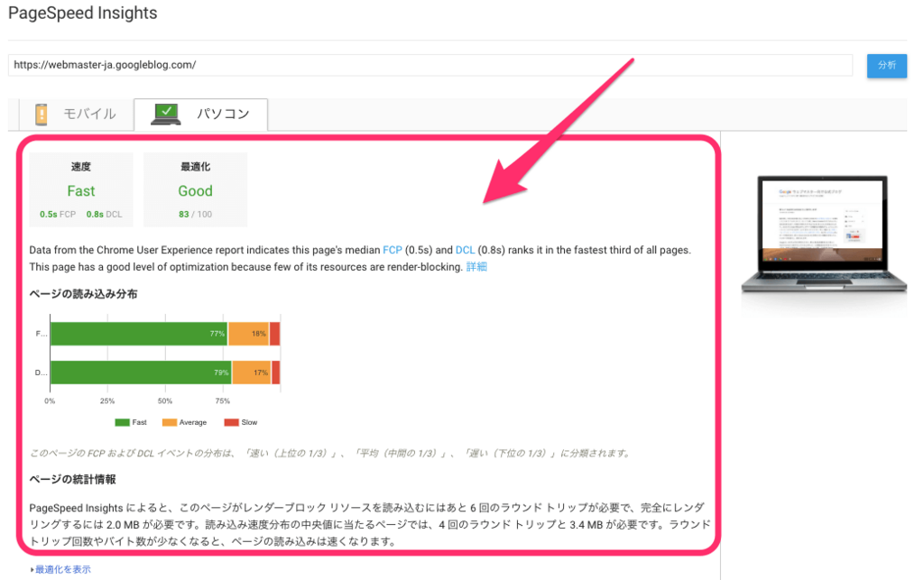The image size is (924, 580).
Task: Click the green Fast legend swatch
Action: pyautogui.click(x=122, y=422)
